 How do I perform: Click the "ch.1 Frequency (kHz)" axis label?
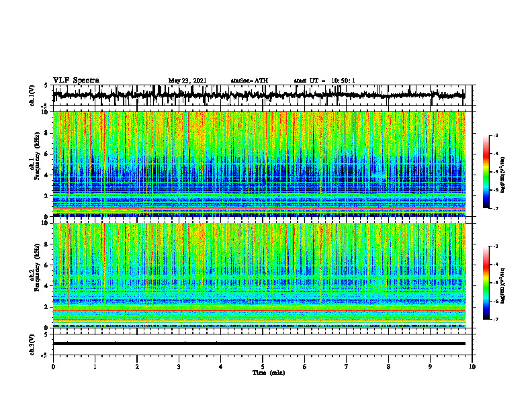[35, 156]
